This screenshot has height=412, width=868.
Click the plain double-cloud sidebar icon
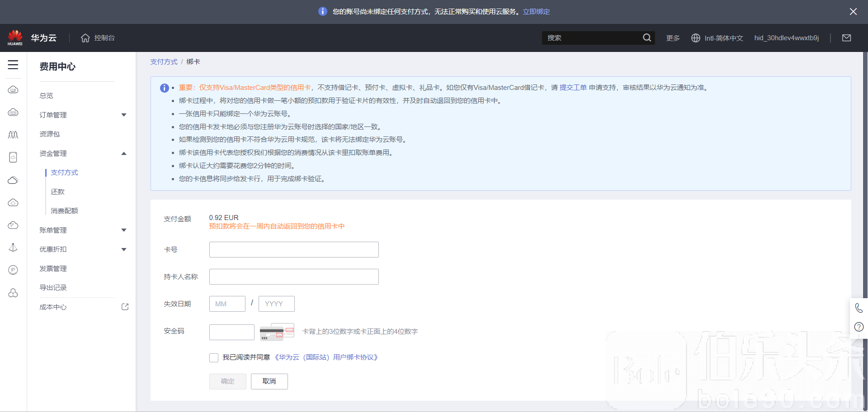tap(13, 180)
